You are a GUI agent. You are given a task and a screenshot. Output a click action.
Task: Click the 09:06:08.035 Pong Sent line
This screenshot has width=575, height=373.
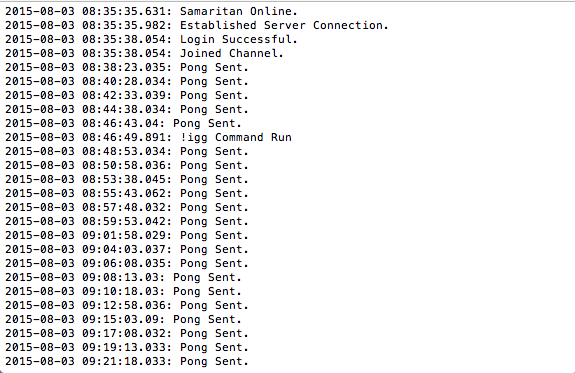127,263
